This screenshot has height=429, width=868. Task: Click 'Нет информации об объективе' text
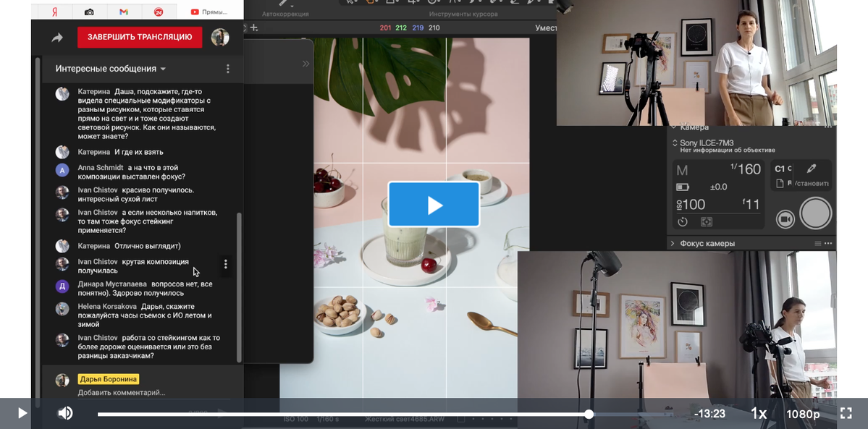(x=728, y=150)
